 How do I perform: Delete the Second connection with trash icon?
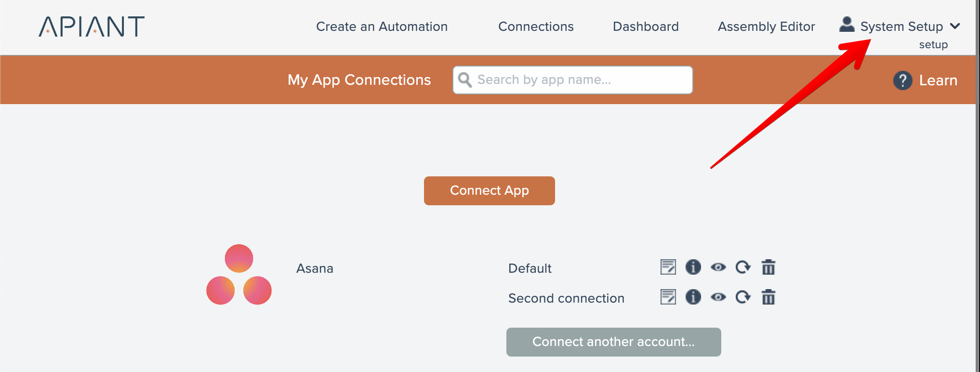point(768,297)
